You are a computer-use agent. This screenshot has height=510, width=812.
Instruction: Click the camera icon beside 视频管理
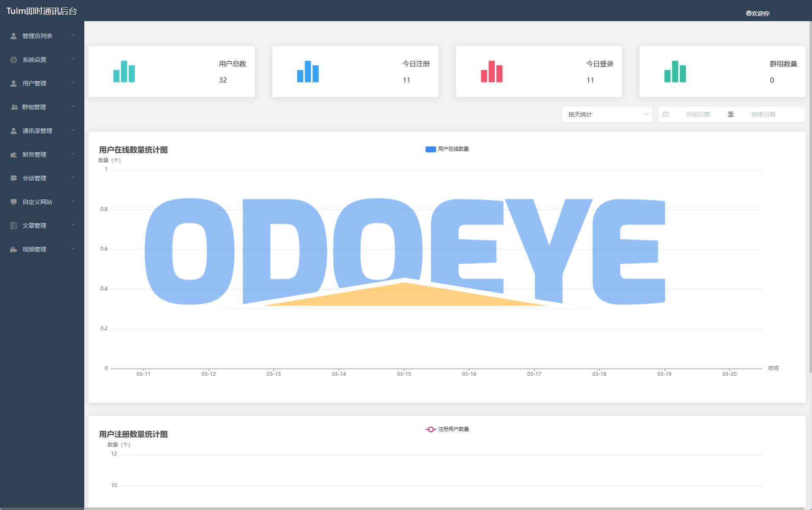[x=14, y=249]
